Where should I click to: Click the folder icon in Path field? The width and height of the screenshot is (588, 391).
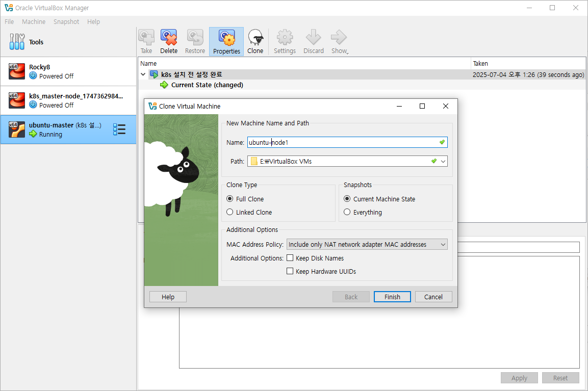pos(254,161)
